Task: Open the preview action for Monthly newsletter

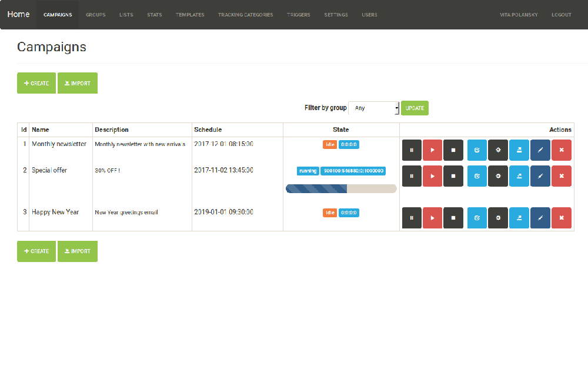Action: [477, 150]
